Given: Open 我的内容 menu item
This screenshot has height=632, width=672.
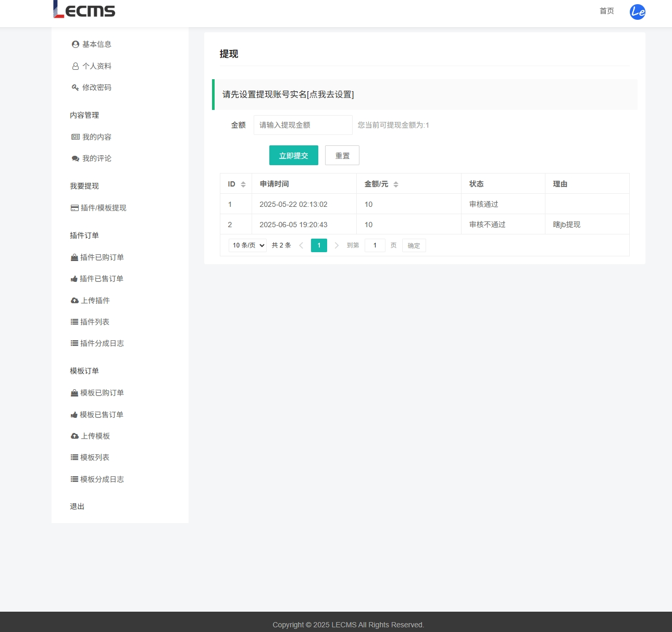Looking at the screenshot, I should click(x=97, y=137).
